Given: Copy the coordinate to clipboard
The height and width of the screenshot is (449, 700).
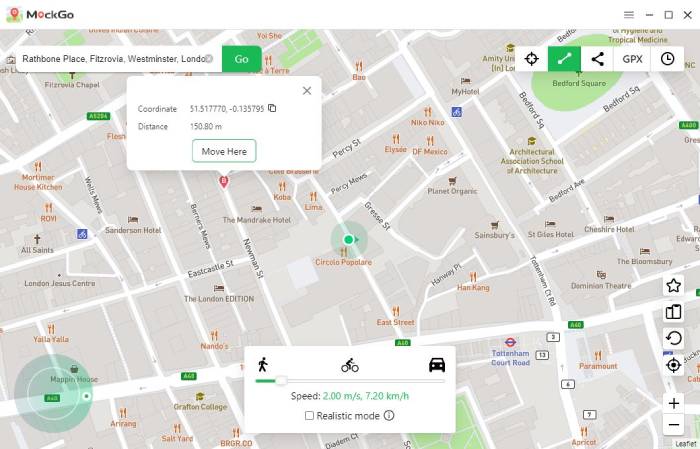Looking at the screenshot, I should [x=272, y=108].
